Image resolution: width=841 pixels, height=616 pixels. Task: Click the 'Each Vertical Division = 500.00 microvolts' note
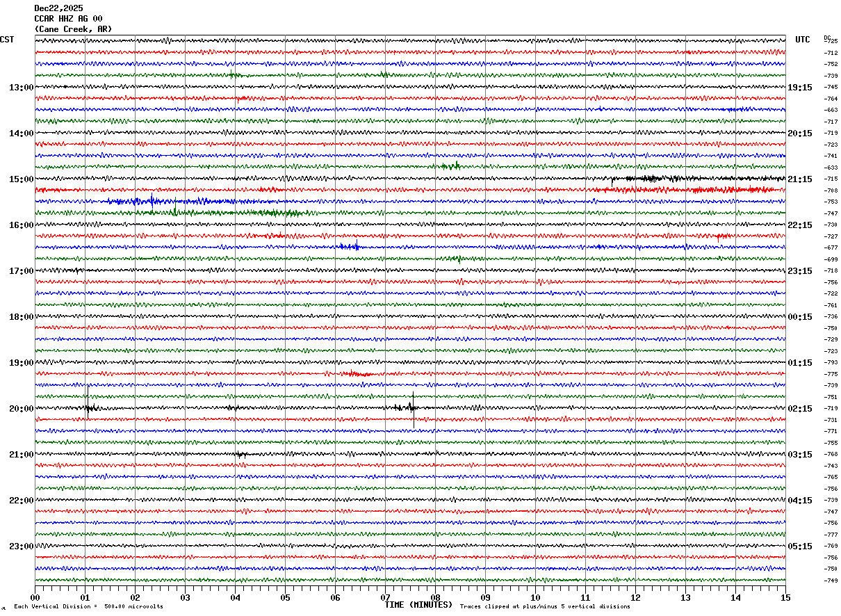[88, 607]
